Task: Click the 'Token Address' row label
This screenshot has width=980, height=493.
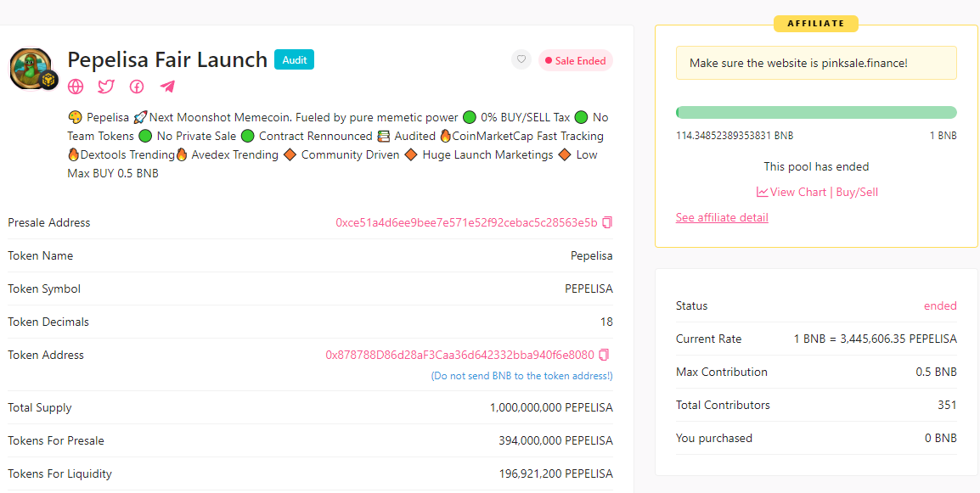Action: [46, 355]
